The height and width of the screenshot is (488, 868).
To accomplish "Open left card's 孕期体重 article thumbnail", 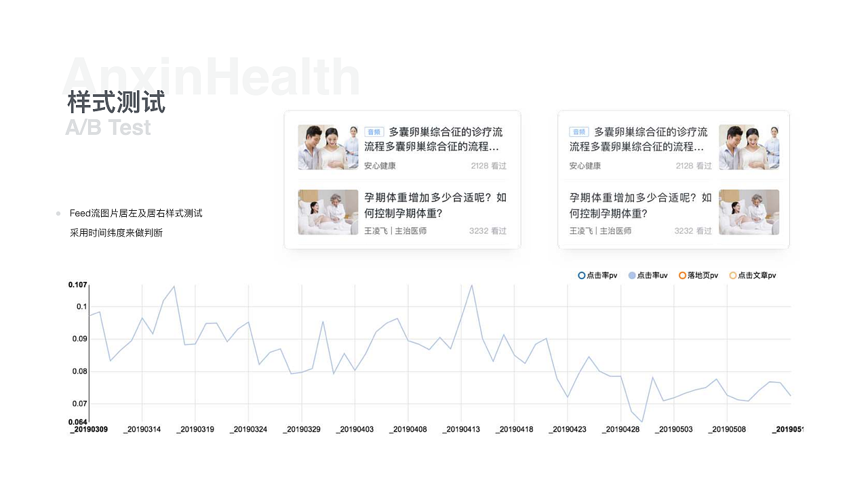I will point(328,212).
